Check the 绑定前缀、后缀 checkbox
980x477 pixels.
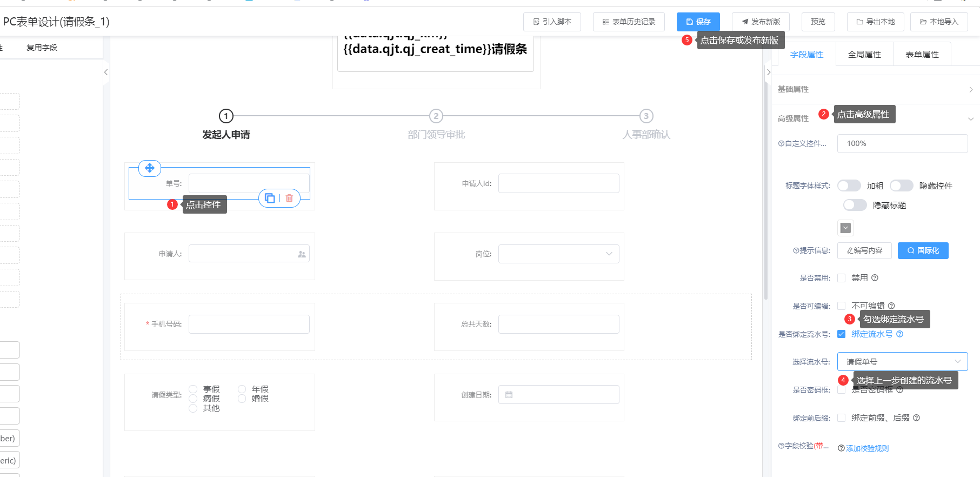pyautogui.click(x=841, y=418)
